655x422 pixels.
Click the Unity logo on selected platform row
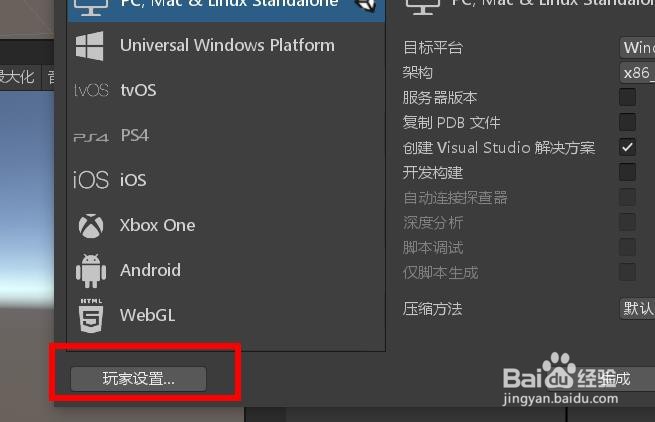(x=366, y=5)
